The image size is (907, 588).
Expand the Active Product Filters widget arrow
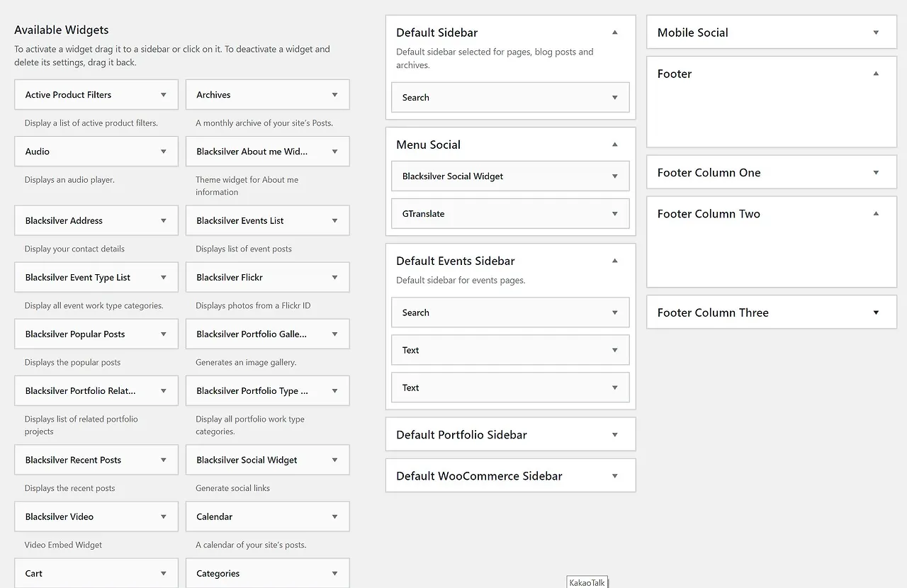pos(164,95)
